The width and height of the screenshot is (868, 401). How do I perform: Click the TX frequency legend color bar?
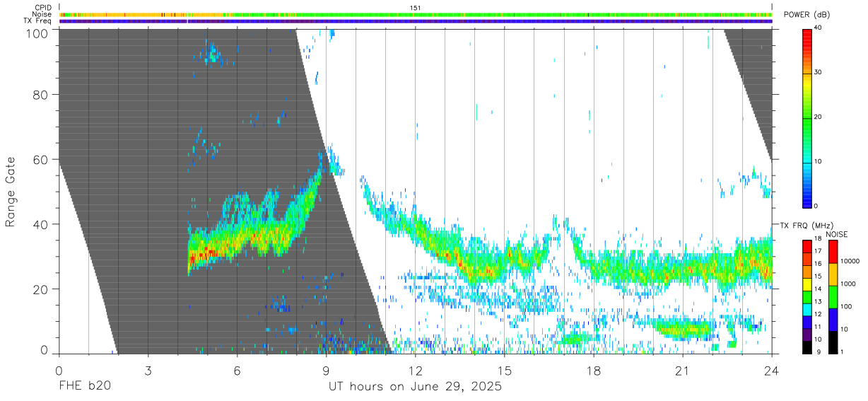point(807,296)
